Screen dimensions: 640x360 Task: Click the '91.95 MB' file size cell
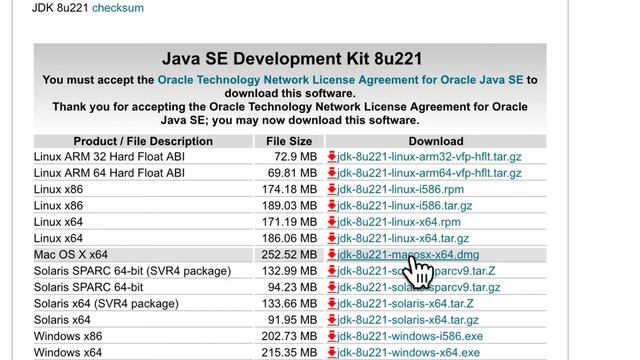(x=292, y=320)
